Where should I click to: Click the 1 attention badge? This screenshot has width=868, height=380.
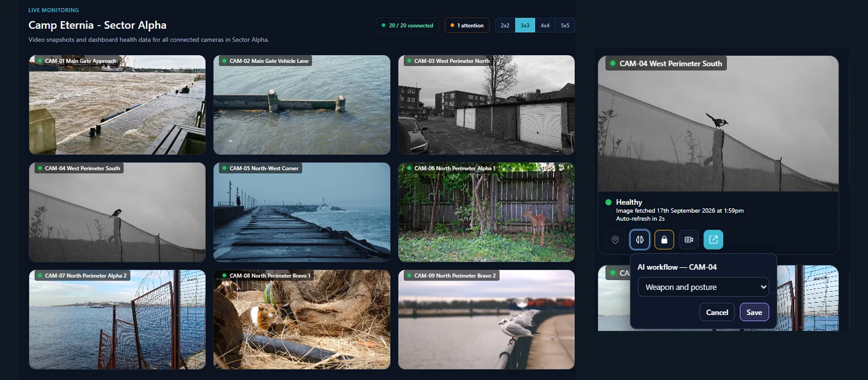pos(467,25)
